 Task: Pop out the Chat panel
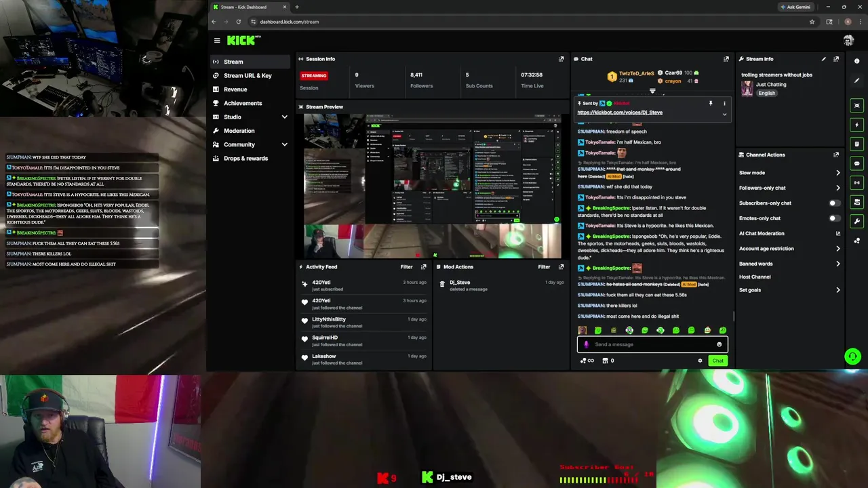coord(726,59)
